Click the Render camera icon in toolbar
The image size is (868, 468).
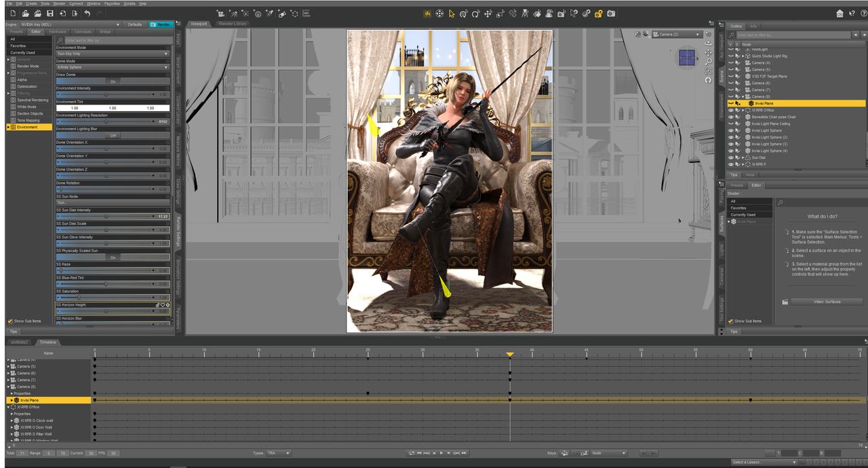pyautogui.click(x=611, y=14)
